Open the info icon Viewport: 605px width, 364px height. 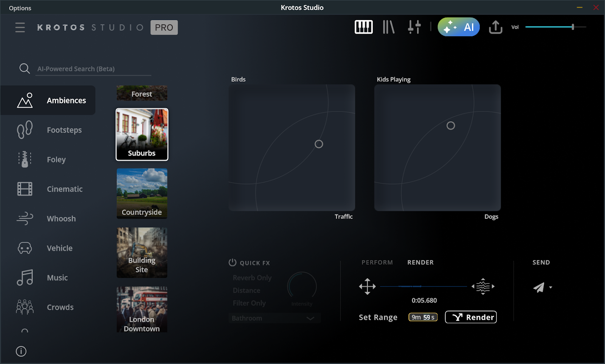coord(21,351)
